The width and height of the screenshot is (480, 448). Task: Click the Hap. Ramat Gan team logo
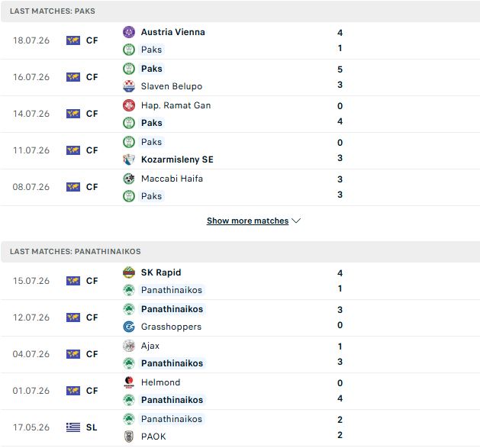129,105
